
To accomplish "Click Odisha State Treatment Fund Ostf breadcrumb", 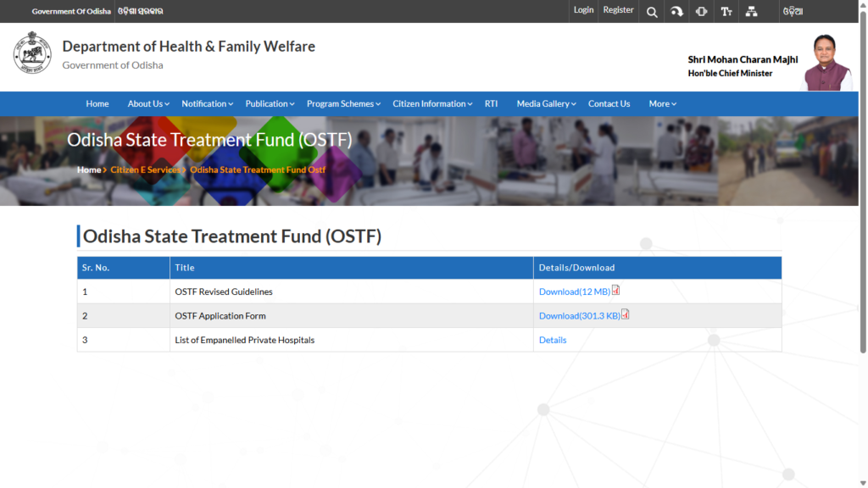I will point(258,169).
